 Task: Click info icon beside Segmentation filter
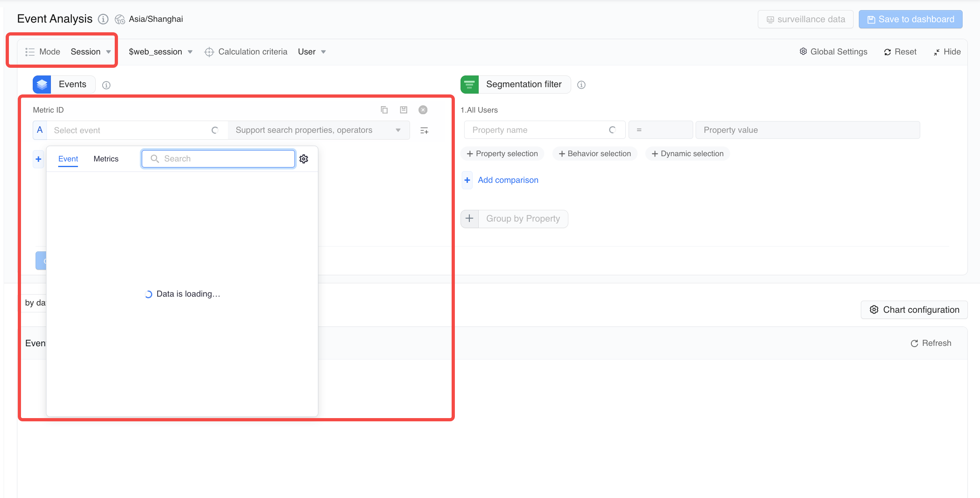(x=581, y=85)
